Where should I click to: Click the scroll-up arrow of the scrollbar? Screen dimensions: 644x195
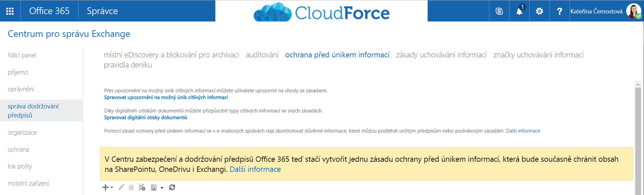[x=638, y=84]
